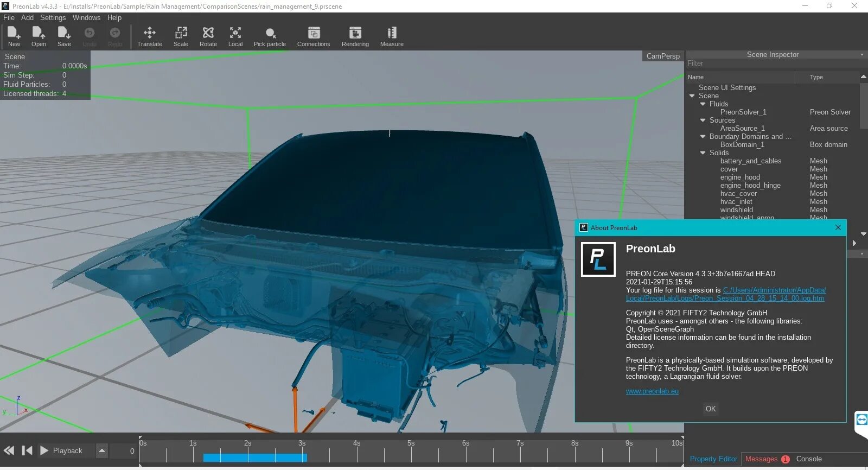Click the Scene Inspector scroll-down arrow
This screenshot has width=868, height=470.
pos(864,234)
